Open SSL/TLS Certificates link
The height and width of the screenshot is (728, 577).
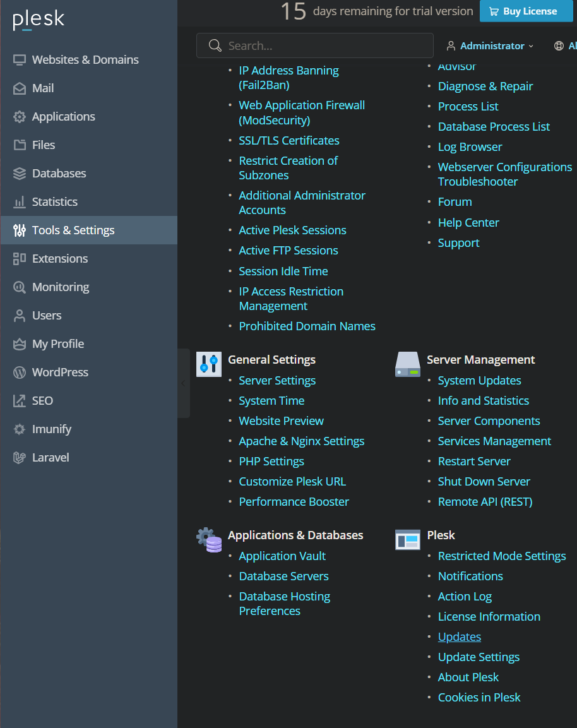click(289, 141)
